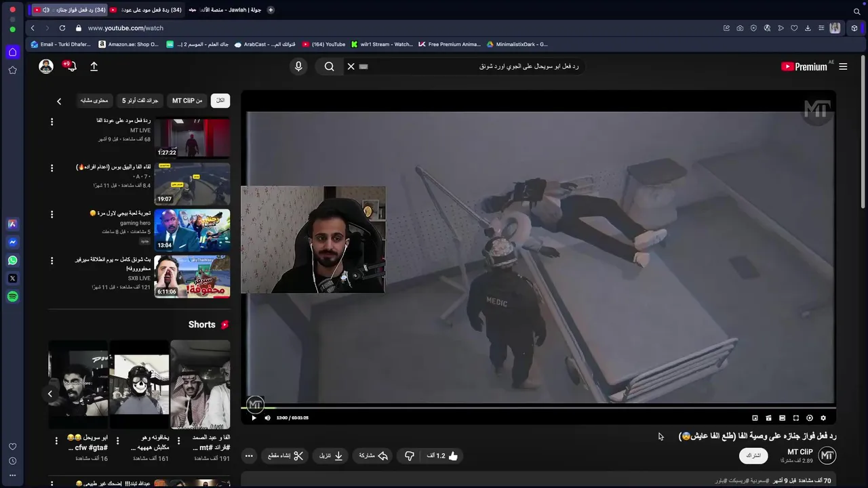Select the 'جراند ثفت أوتو 5' chip

(140, 100)
